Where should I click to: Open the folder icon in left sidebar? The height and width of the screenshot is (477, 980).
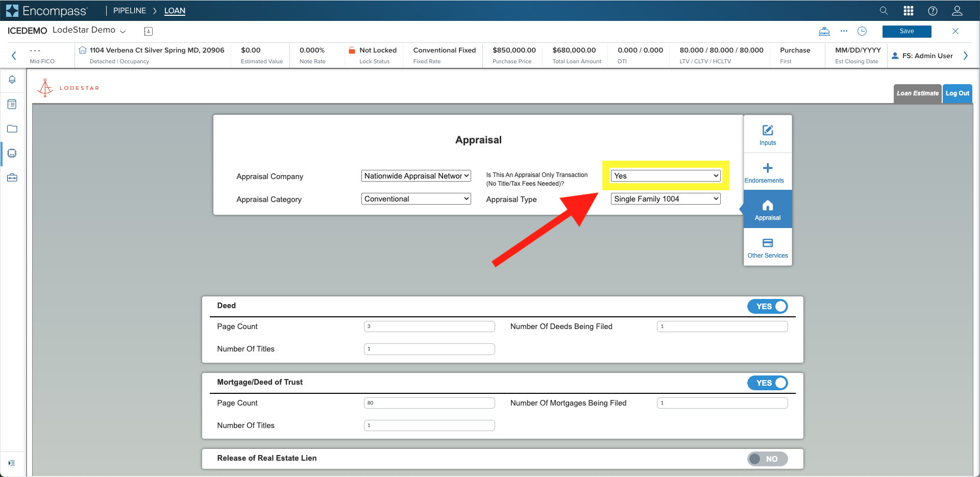[12, 129]
